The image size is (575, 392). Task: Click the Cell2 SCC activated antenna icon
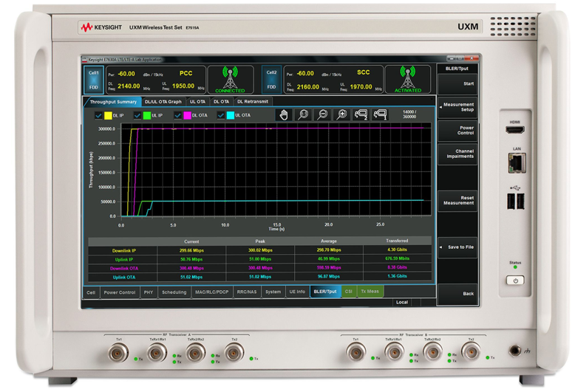pos(407,80)
